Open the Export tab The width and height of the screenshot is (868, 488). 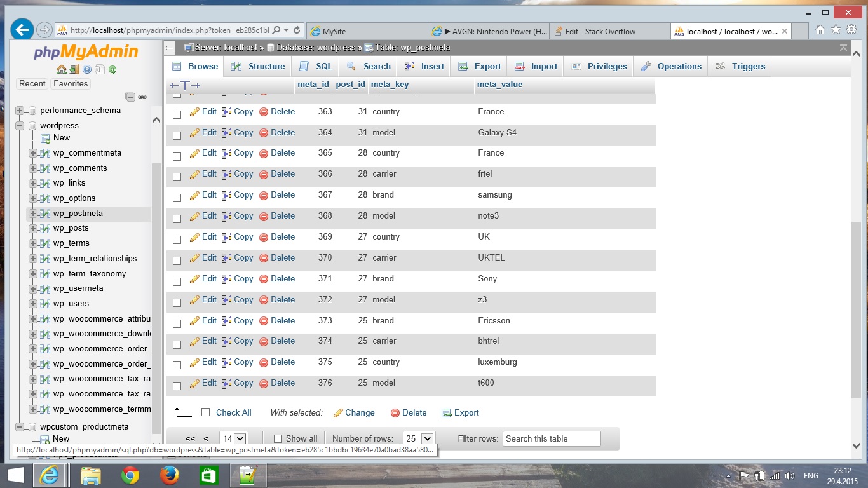(478, 65)
